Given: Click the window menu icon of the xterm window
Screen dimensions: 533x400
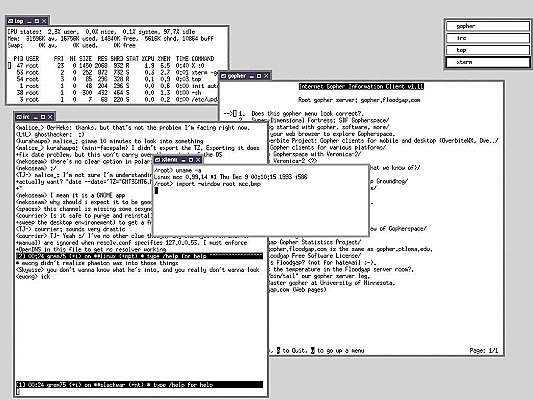Looking at the screenshot, I should point(157,160).
